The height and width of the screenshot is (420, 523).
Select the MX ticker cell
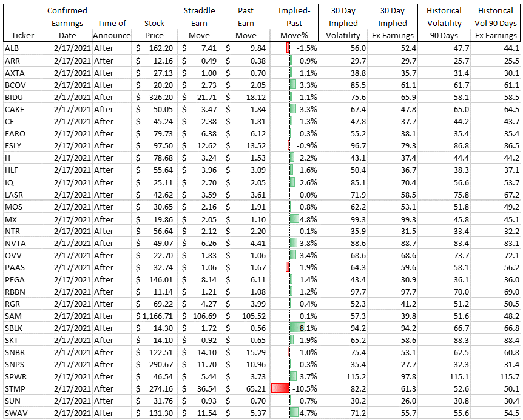22,219
